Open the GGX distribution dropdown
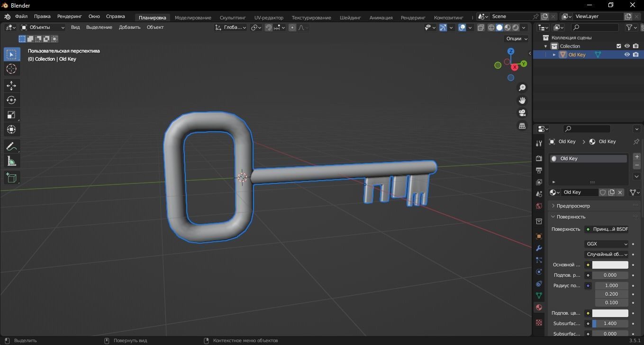The height and width of the screenshot is (345, 644). point(606,244)
